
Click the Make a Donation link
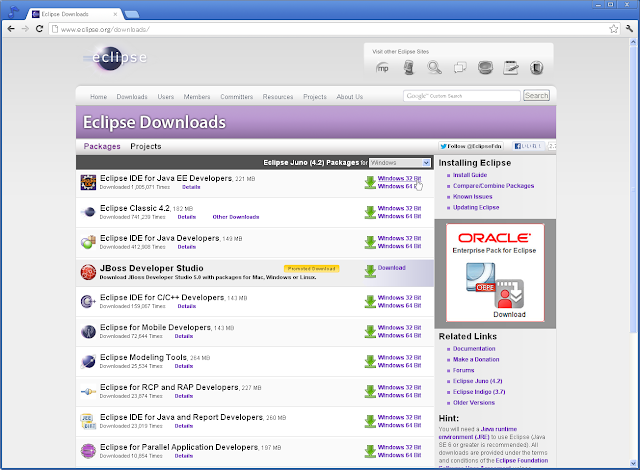click(x=476, y=359)
